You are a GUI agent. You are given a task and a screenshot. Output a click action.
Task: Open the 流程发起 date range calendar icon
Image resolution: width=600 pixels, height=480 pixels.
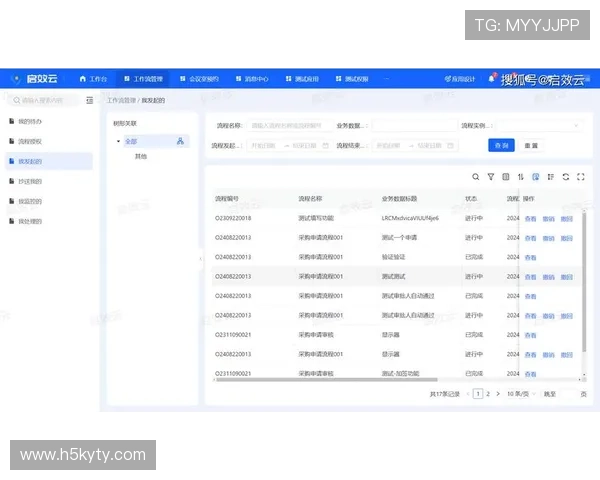click(326, 145)
